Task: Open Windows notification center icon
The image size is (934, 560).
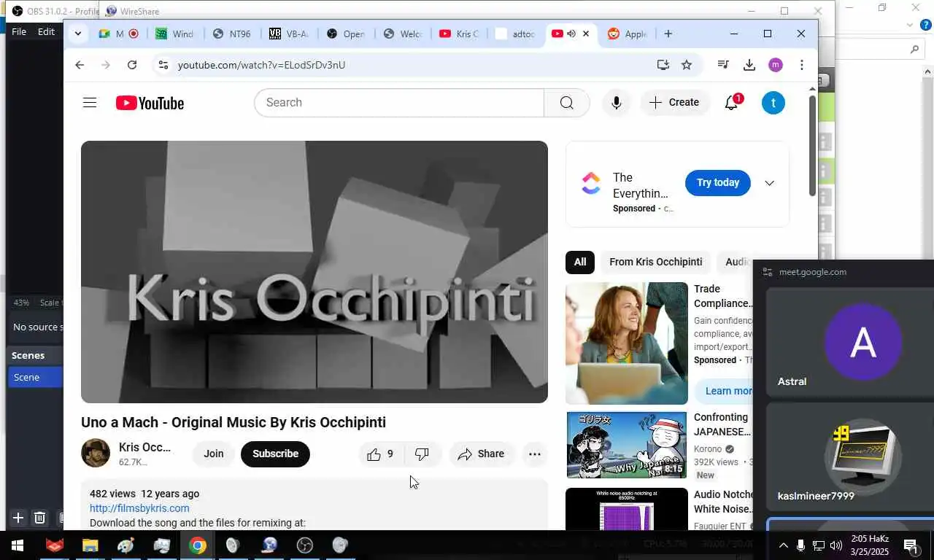Action: click(x=911, y=545)
